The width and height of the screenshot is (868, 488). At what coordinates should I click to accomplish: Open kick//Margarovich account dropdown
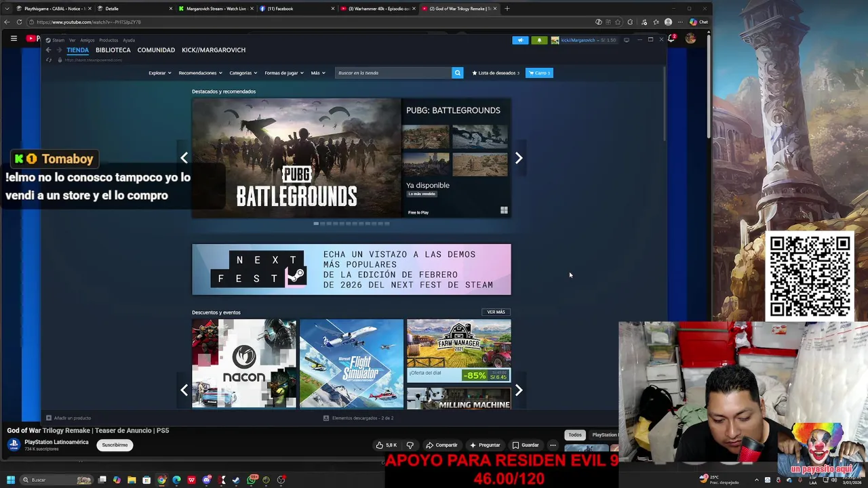(583, 40)
